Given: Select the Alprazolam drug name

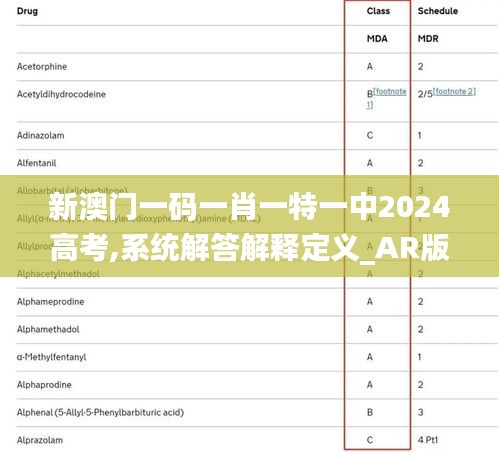Looking at the screenshot, I should click(40, 440).
